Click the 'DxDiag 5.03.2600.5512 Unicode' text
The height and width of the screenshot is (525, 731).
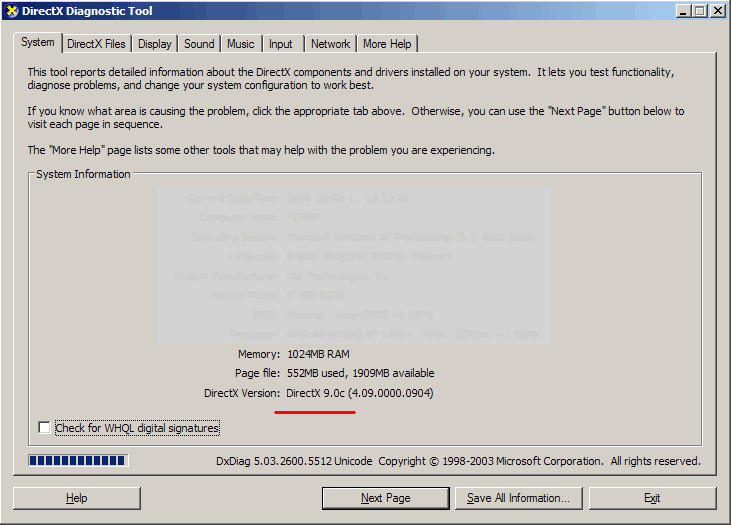tap(294, 461)
